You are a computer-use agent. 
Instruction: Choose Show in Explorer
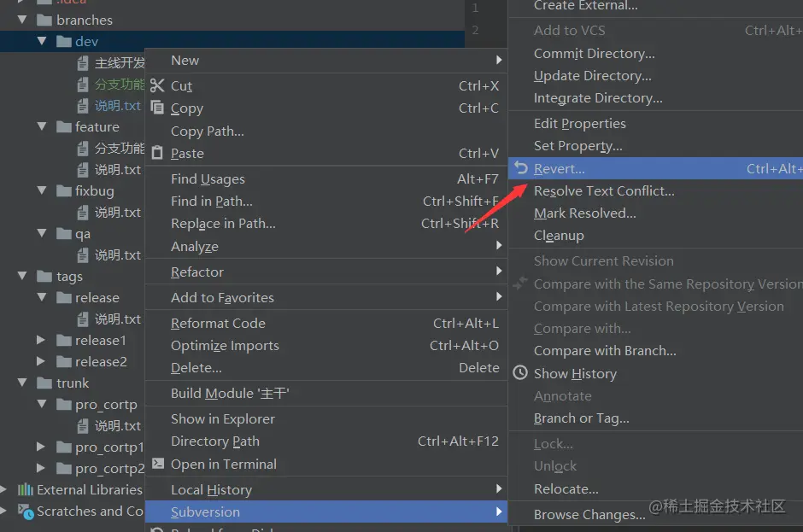click(x=326, y=418)
